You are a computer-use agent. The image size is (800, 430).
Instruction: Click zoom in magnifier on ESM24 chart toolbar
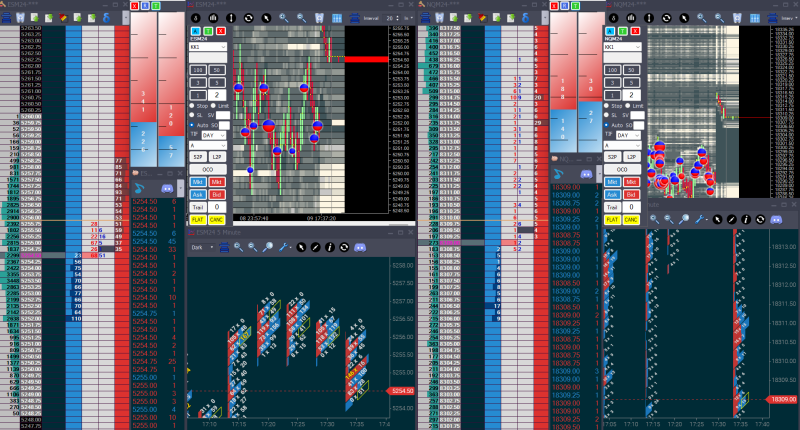[x=283, y=18]
